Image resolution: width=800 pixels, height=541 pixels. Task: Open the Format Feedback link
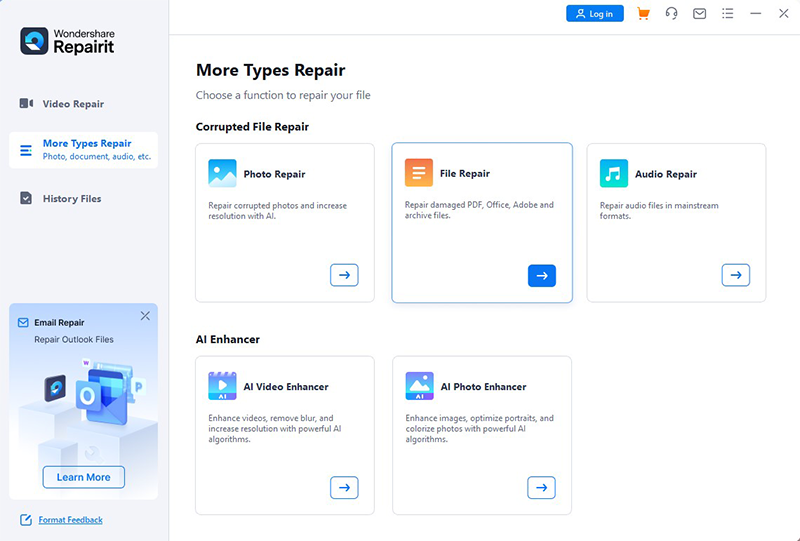click(70, 520)
